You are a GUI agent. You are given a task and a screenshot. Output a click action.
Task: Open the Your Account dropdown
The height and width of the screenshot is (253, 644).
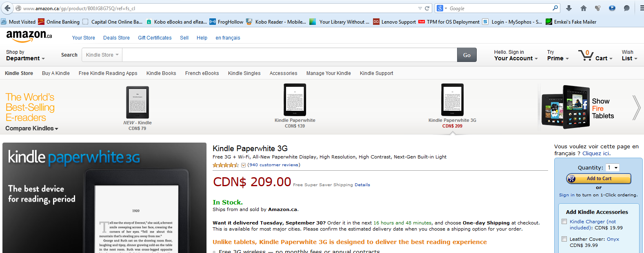point(516,55)
